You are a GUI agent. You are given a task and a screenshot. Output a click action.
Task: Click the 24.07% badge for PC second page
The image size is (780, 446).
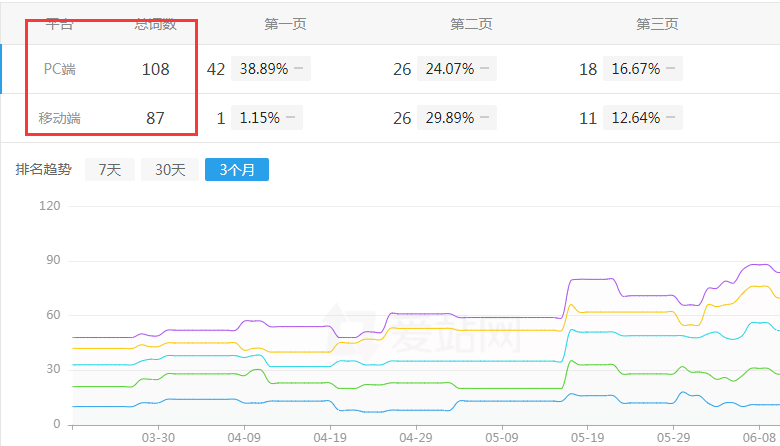pos(450,69)
